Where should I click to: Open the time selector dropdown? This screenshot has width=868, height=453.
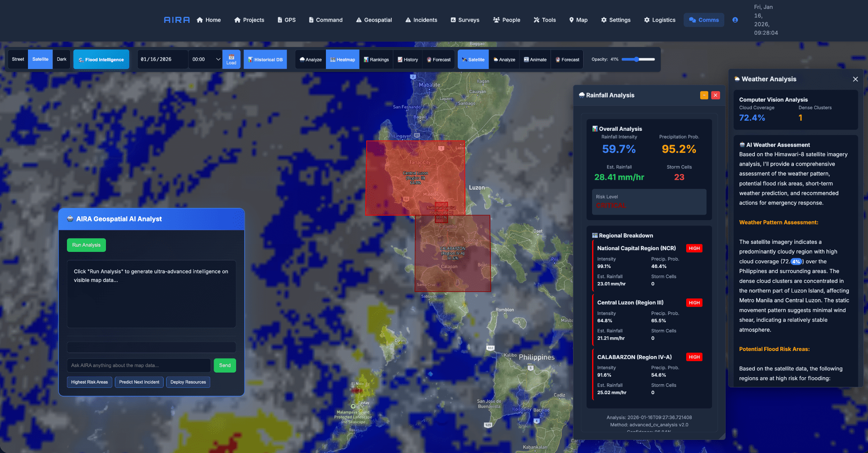click(206, 59)
